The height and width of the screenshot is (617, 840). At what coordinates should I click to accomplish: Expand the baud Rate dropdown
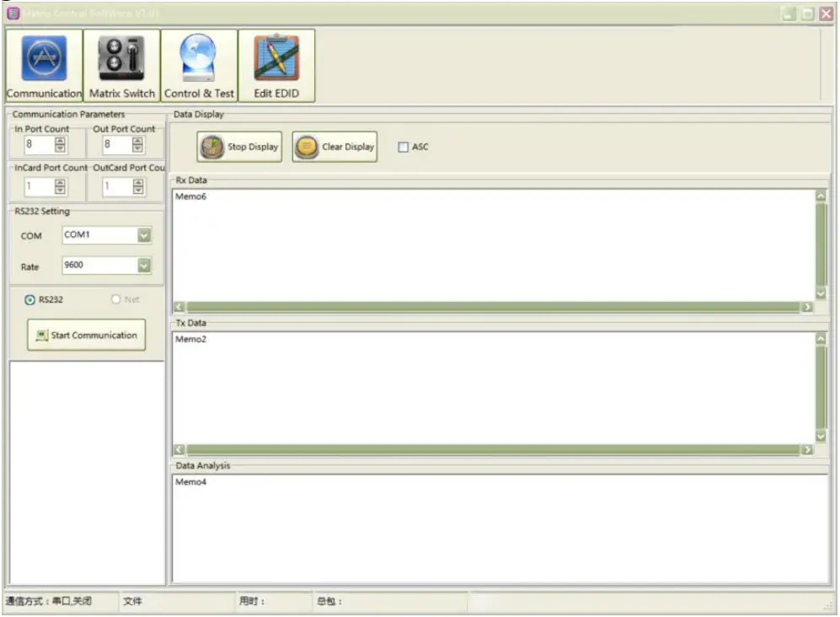[144, 266]
